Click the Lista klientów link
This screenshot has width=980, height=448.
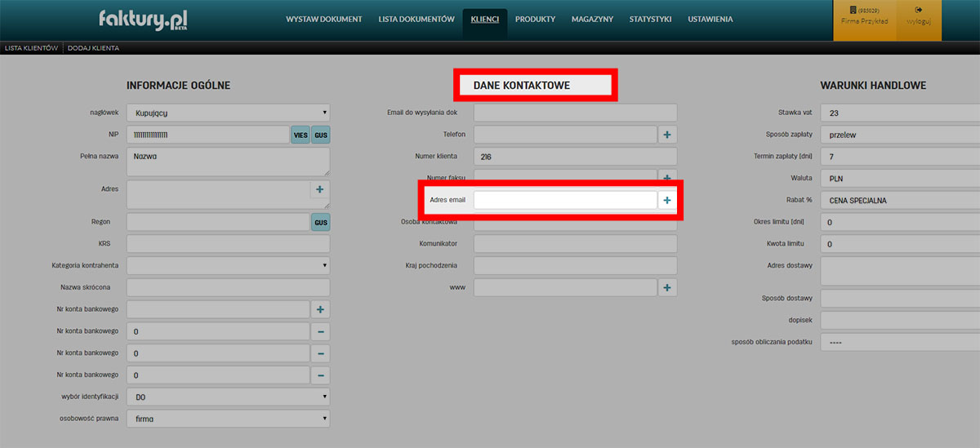pos(31,48)
